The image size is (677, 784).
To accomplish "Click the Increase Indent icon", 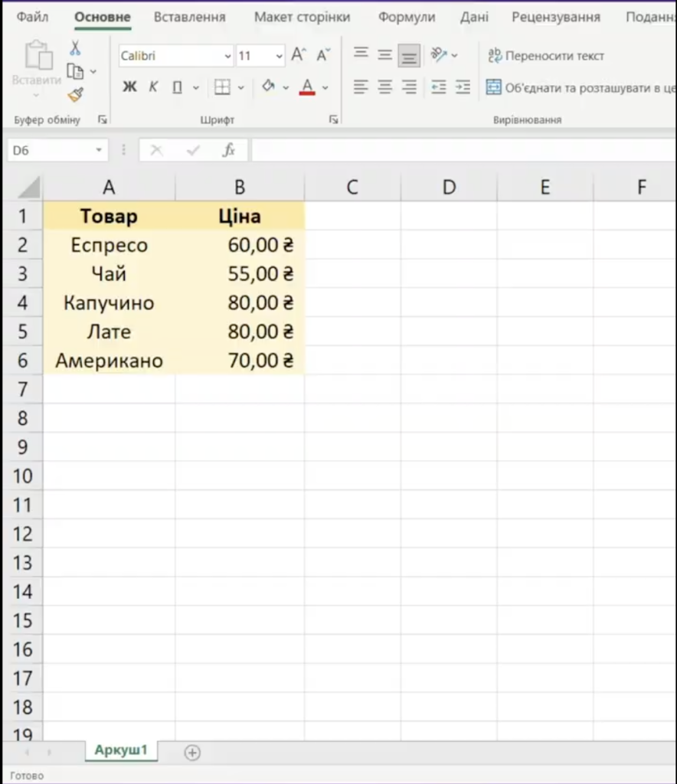I will pyautogui.click(x=463, y=87).
